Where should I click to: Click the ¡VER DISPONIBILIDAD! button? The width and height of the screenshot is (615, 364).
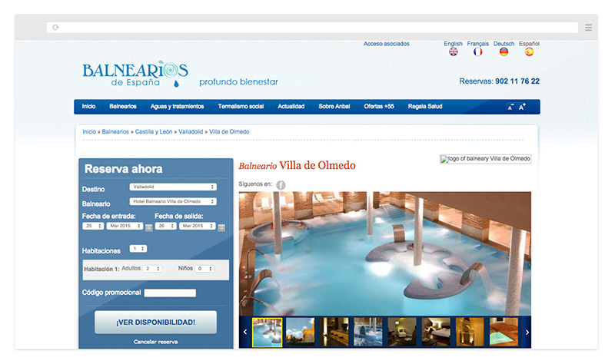(156, 322)
